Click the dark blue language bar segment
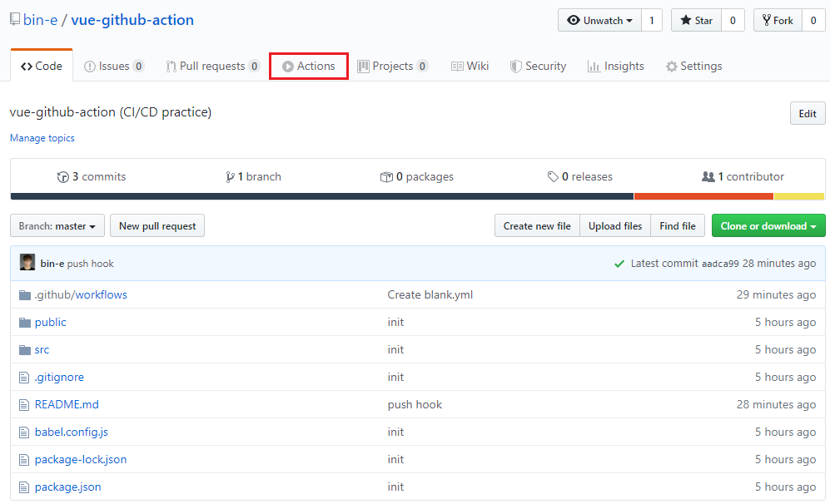Viewport: 830px width, 504px height. pyautogui.click(x=322, y=197)
